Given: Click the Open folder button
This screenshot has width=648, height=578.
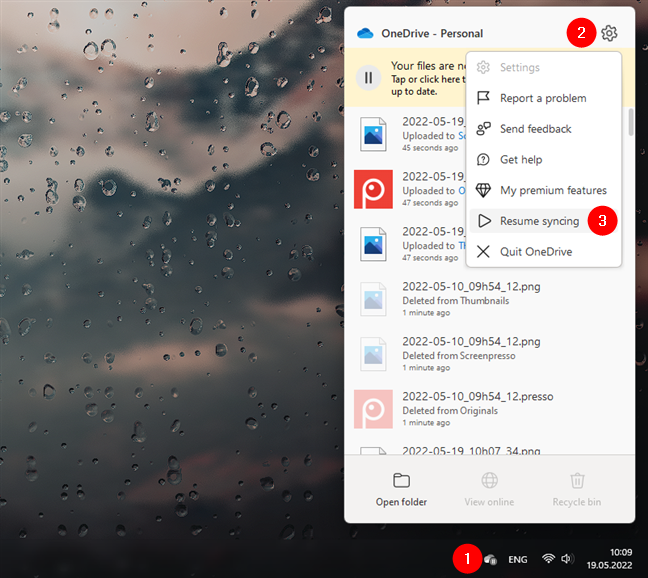Looking at the screenshot, I should 401,490.
